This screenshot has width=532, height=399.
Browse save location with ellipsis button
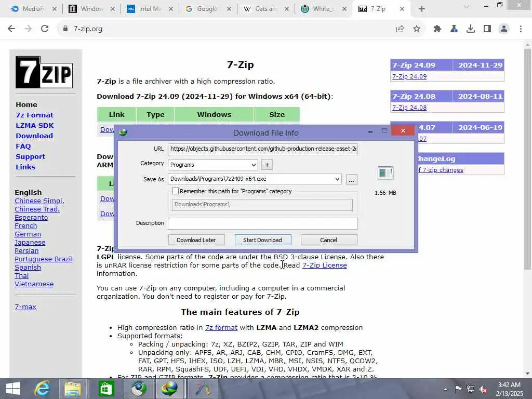pyautogui.click(x=352, y=179)
